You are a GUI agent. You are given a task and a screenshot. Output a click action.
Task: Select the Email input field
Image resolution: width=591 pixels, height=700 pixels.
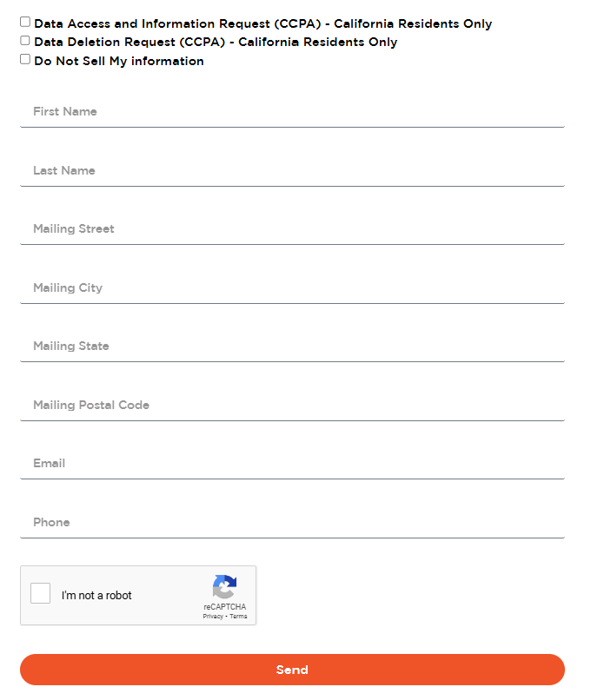tap(292, 464)
